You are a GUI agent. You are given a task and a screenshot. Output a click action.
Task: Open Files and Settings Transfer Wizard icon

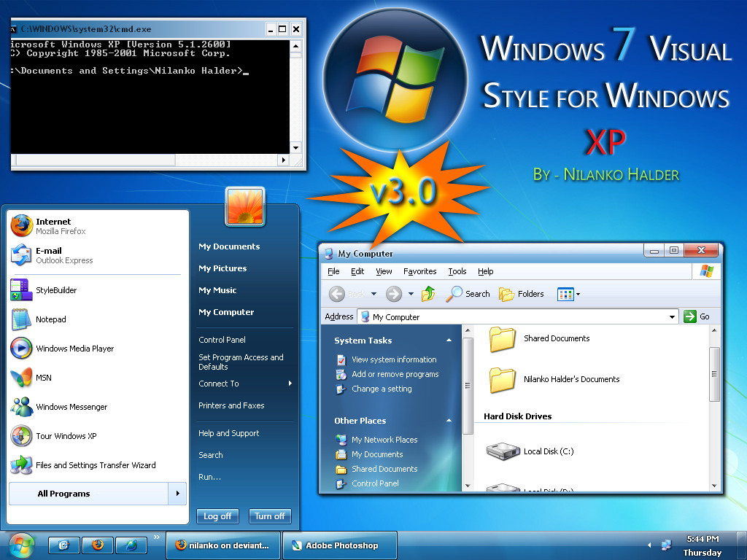pos(22,464)
